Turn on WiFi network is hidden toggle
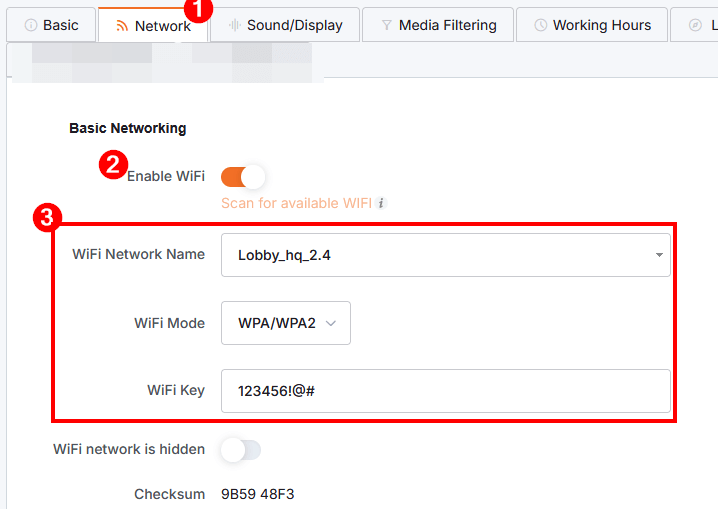Screen dimensions: 718x509 241,450
